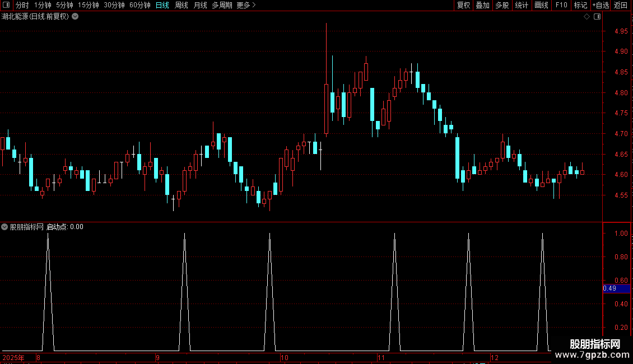Click the 4.60 price axis label
Screen dimensions: 633x364
(621, 175)
